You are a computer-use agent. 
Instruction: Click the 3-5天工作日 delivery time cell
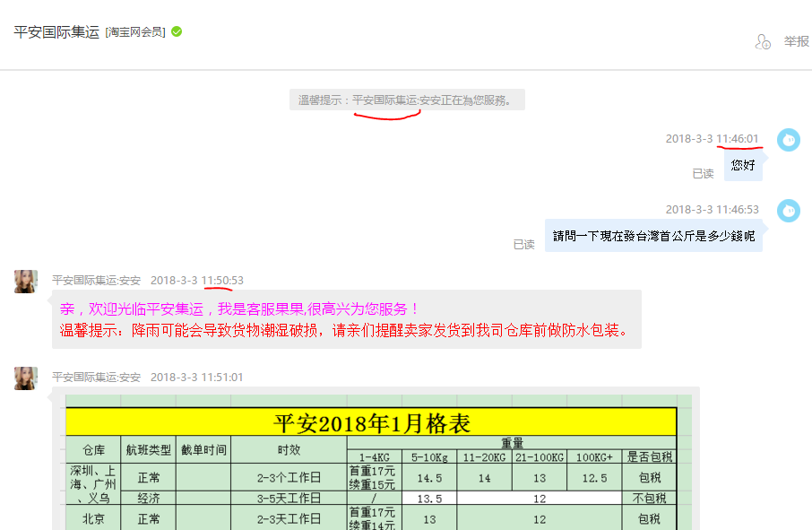coord(289,498)
